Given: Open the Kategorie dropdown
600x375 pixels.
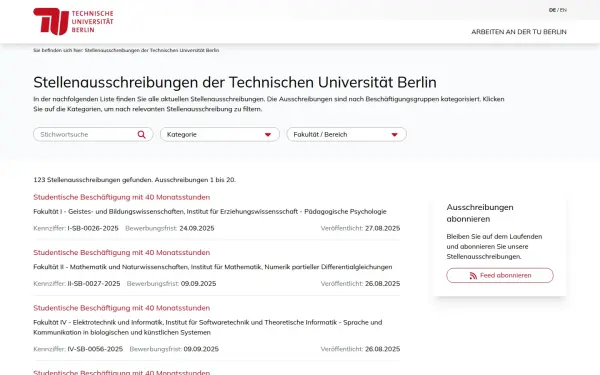Looking at the screenshot, I should [220, 135].
